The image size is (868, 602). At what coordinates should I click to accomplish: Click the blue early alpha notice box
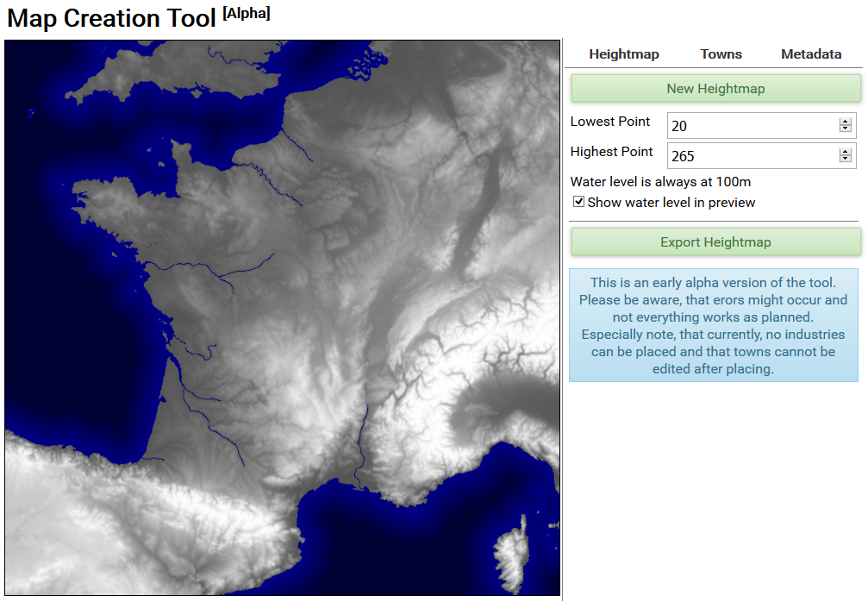pyautogui.click(x=713, y=325)
